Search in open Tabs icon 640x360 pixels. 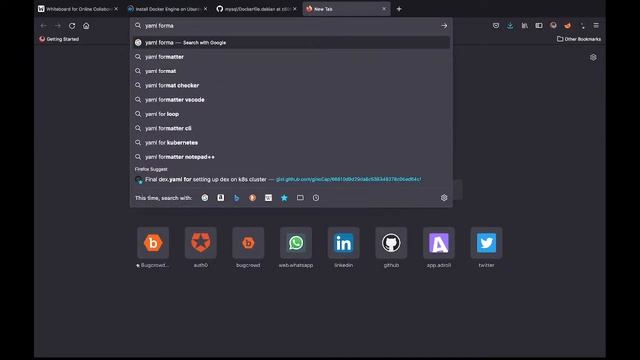(x=300, y=198)
